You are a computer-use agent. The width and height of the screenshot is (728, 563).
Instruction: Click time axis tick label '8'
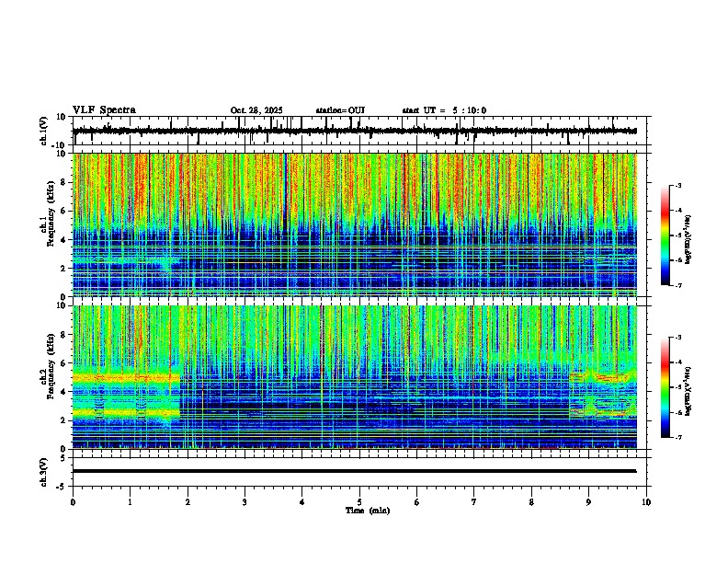(x=531, y=502)
